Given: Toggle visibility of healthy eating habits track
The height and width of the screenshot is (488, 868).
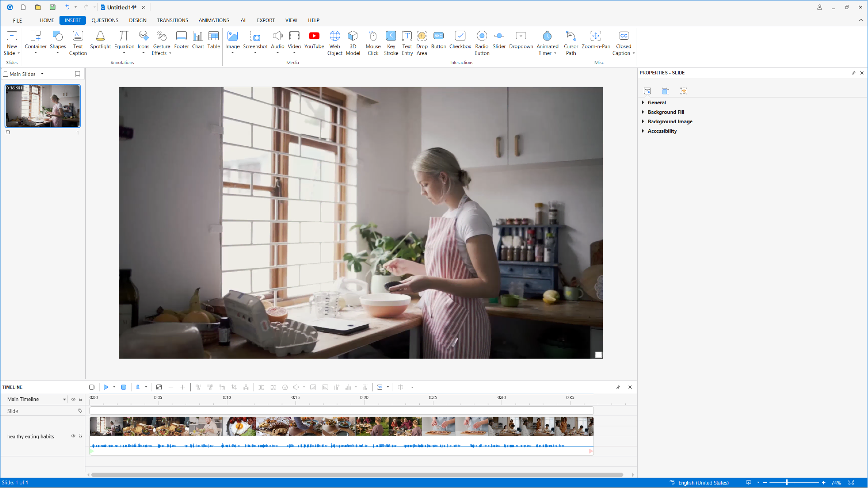Looking at the screenshot, I should (x=73, y=436).
